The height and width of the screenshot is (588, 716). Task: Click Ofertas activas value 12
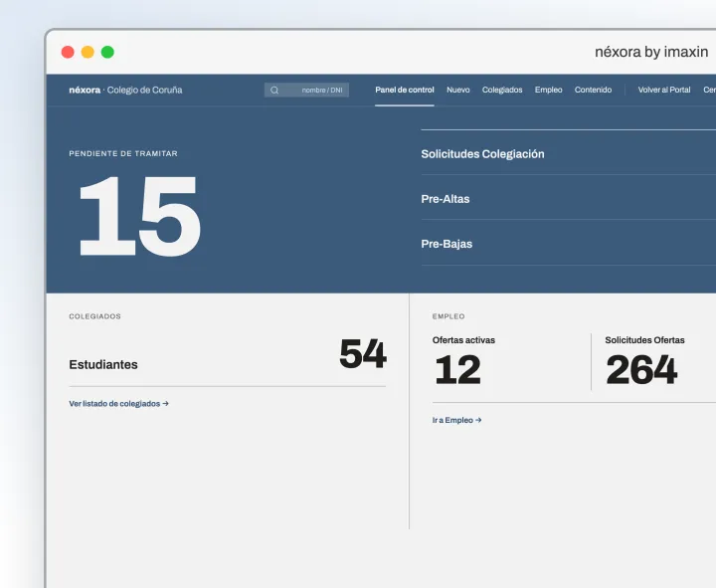click(457, 369)
